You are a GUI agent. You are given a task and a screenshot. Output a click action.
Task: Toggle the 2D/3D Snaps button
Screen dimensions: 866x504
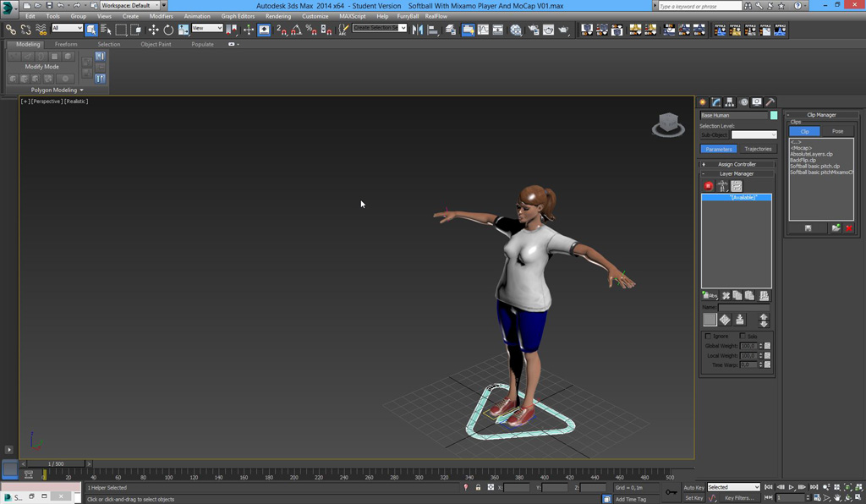tap(281, 30)
